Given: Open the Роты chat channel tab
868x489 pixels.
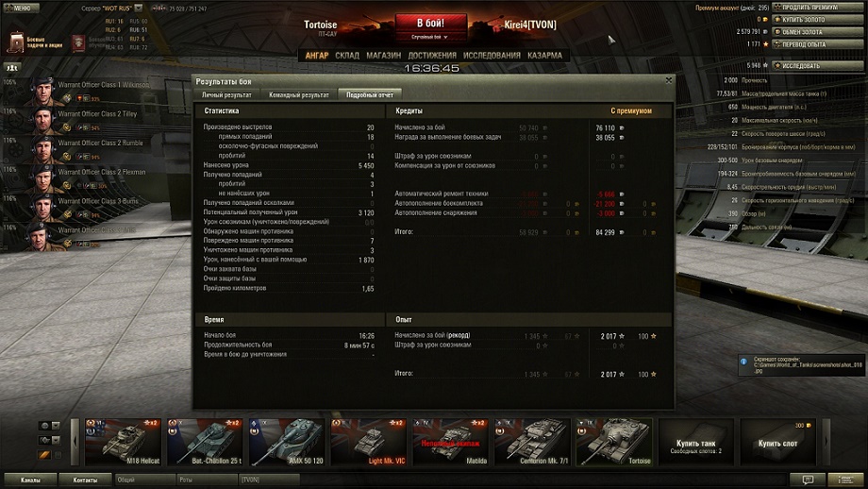Looking at the screenshot, I should [207, 480].
